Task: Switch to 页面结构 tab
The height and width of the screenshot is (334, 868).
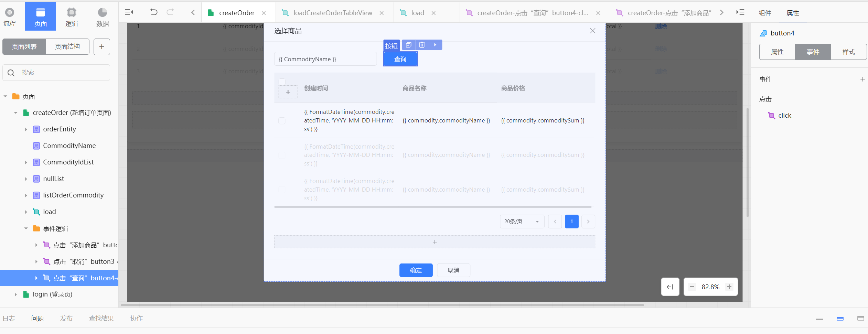Action: coord(67,47)
